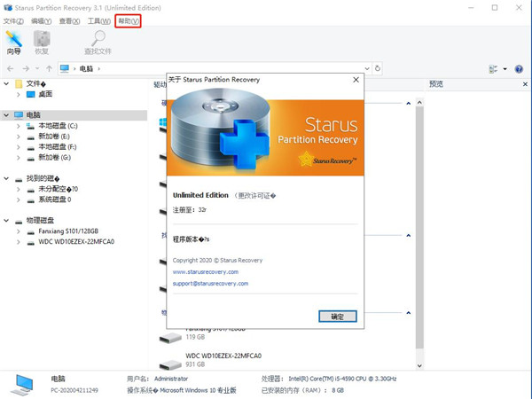Open the 查找文件 find file tool
This screenshot has width=532, height=399.
click(98, 43)
